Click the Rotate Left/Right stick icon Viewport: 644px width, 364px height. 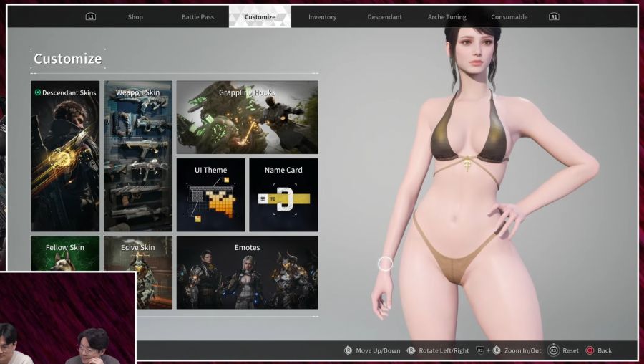click(411, 350)
